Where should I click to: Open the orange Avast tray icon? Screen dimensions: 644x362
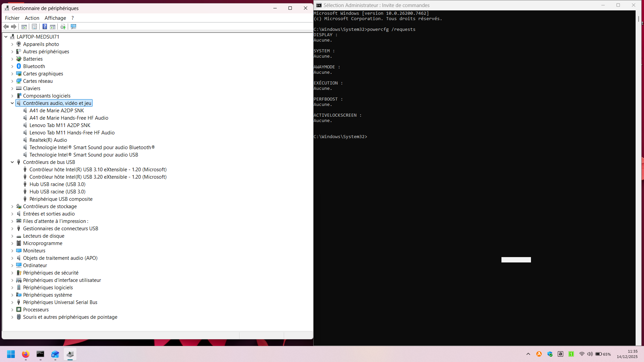click(x=539, y=354)
